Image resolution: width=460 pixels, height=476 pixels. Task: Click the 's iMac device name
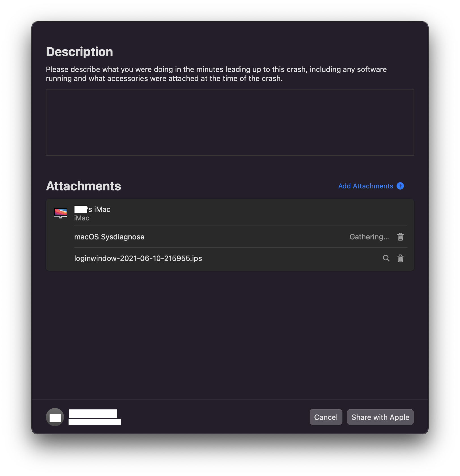pos(92,209)
